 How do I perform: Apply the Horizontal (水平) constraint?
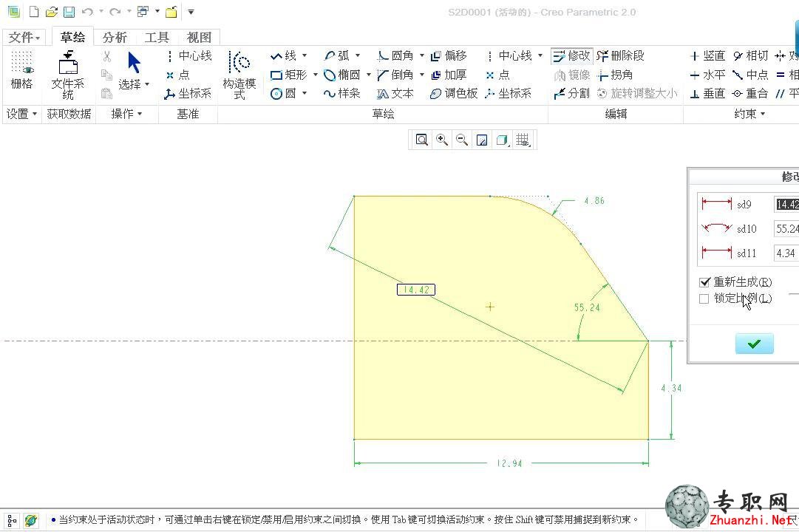coord(707,75)
